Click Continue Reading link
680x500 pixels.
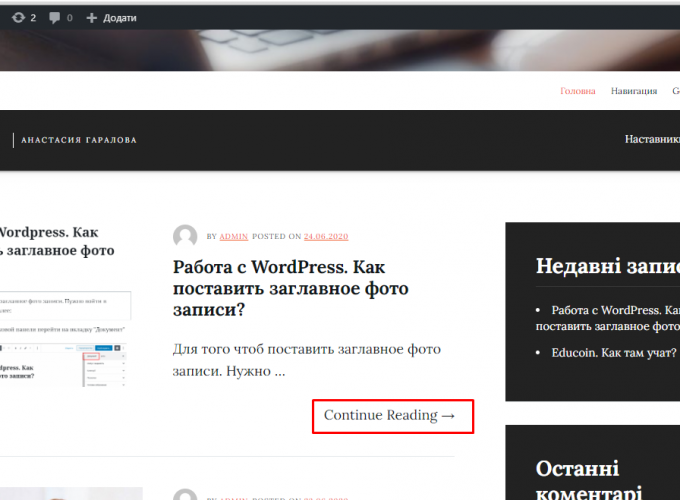[389, 415]
